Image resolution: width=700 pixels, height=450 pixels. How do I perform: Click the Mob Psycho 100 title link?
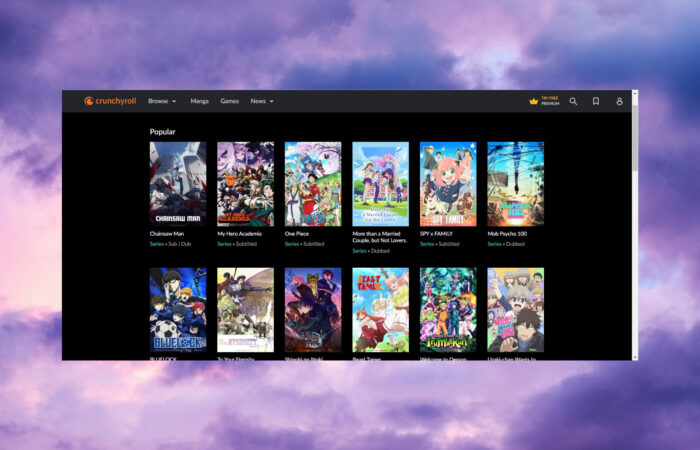(507, 233)
